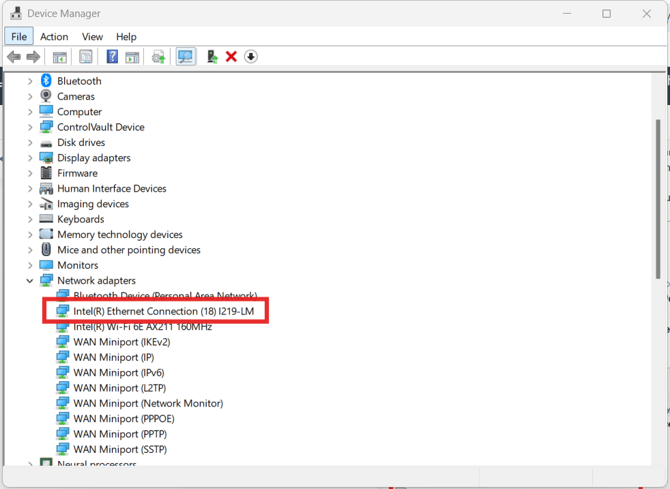Expand the Disk drives node
Screen dimensions: 670x489
(30, 143)
